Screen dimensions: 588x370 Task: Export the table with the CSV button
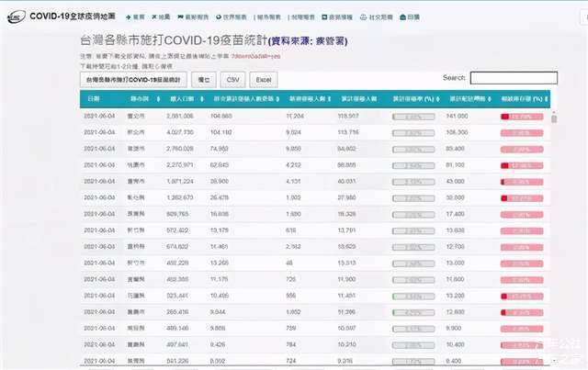[232, 80]
